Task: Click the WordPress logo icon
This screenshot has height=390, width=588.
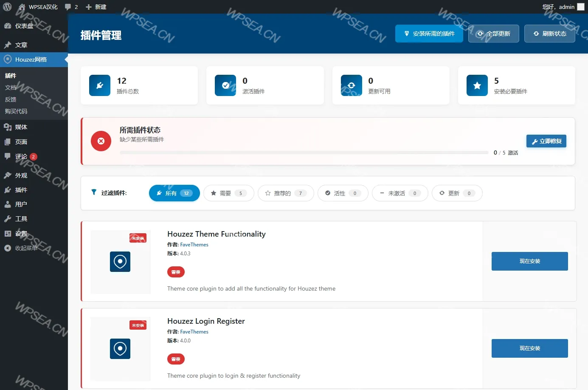Action: coord(7,7)
